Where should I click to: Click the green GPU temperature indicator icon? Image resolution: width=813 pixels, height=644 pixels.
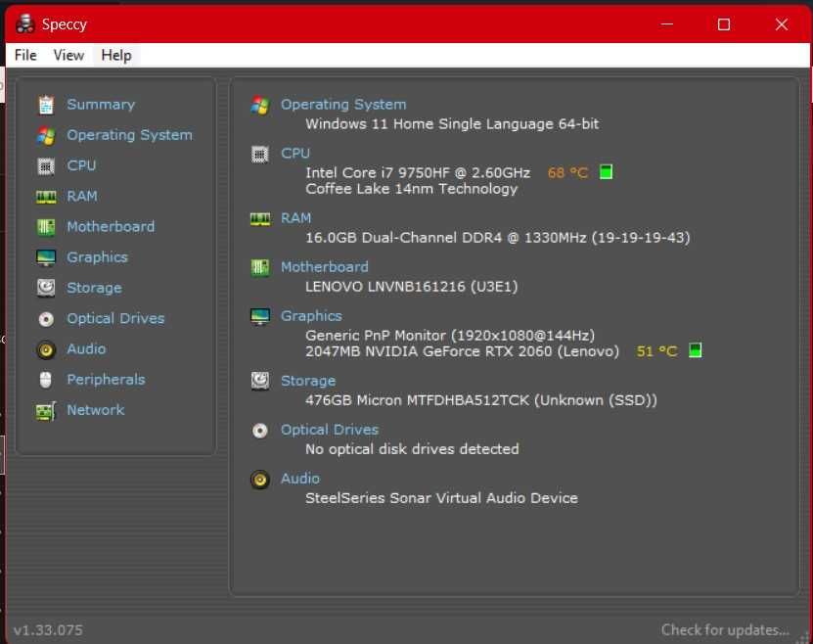click(695, 350)
